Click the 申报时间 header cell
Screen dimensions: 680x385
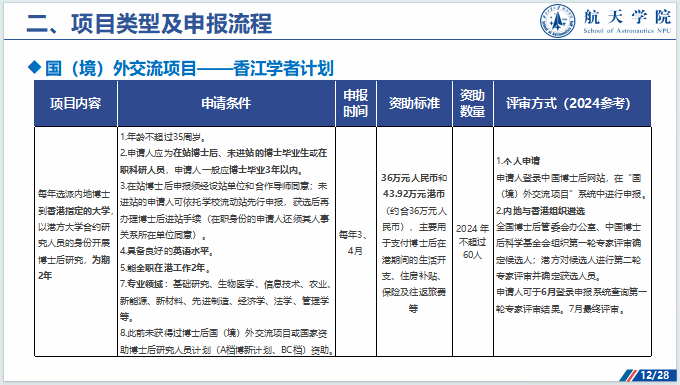(x=356, y=103)
